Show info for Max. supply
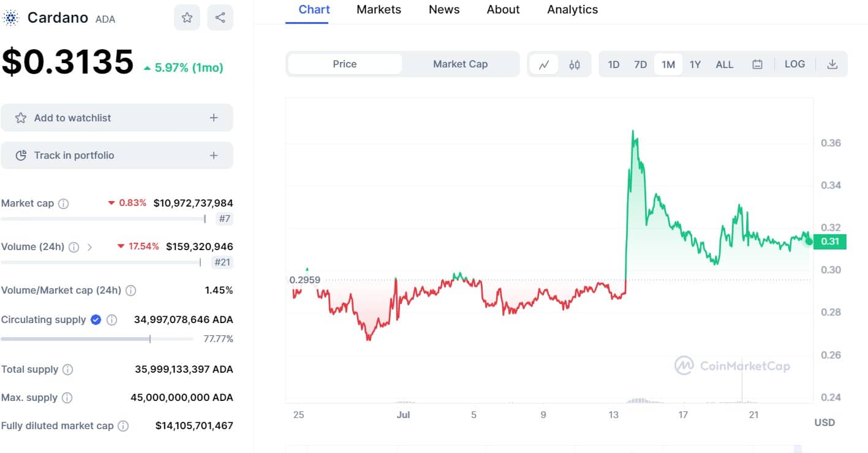Viewport: 868px width, 453px height. tap(67, 398)
